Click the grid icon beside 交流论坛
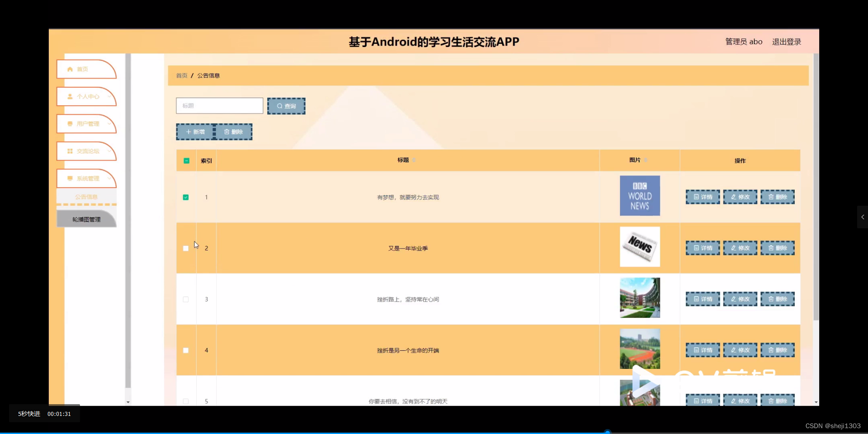Viewport: 868px width, 434px height. pos(70,151)
